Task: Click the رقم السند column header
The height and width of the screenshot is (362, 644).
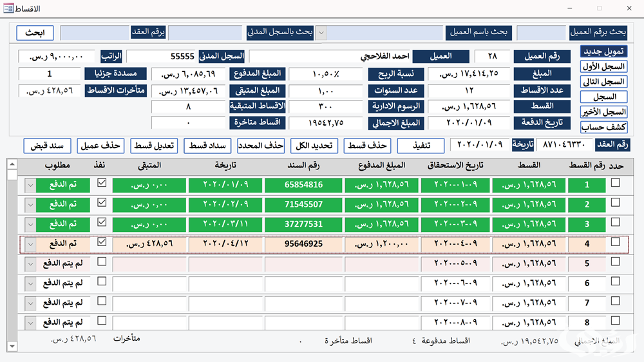Action: (x=303, y=165)
